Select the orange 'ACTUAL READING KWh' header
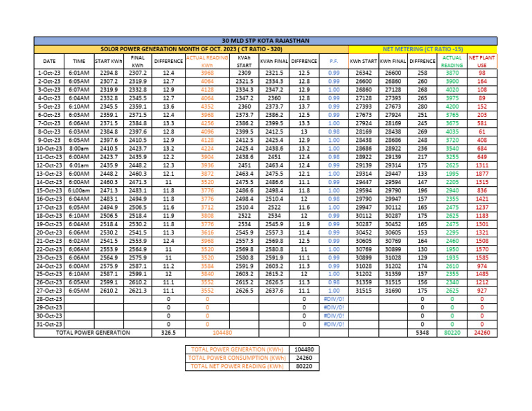Screen dimensions: 532x411 click(207, 62)
